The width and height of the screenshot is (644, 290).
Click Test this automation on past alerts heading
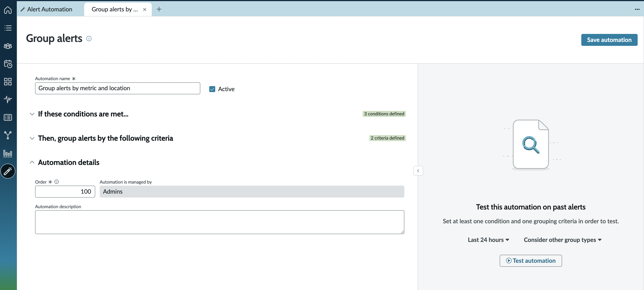(x=531, y=207)
